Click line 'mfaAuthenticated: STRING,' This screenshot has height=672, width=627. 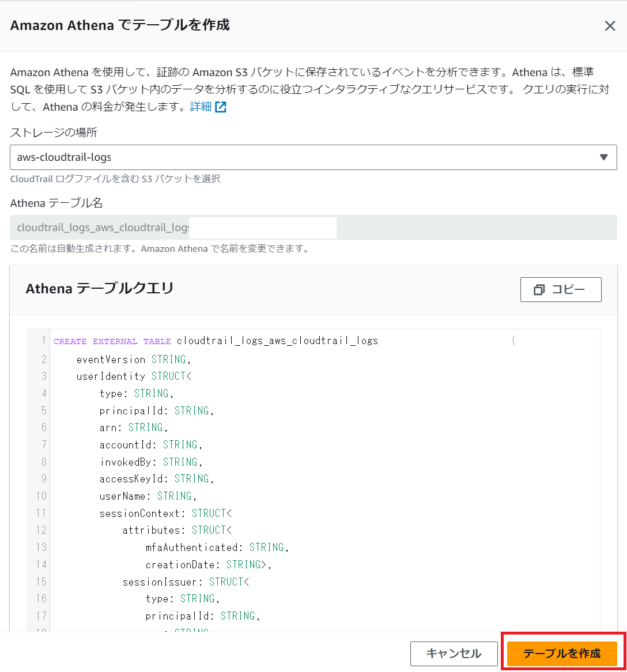[x=217, y=548]
